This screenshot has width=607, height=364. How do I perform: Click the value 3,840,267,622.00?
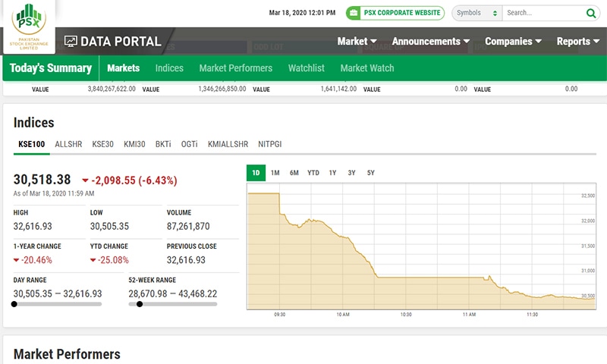pos(112,89)
